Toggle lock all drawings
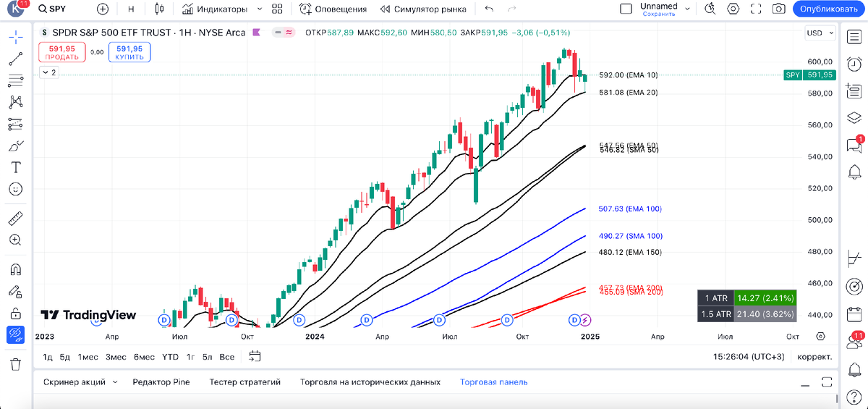 (x=15, y=313)
